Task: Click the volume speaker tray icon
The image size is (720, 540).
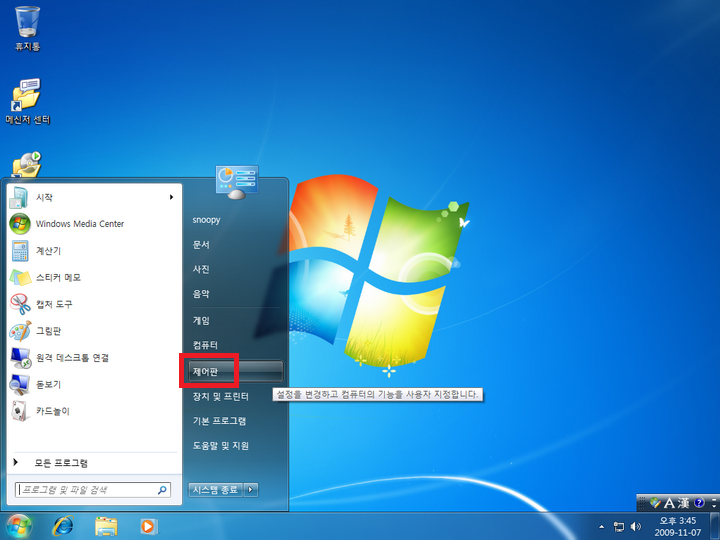Action: tap(636, 526)
